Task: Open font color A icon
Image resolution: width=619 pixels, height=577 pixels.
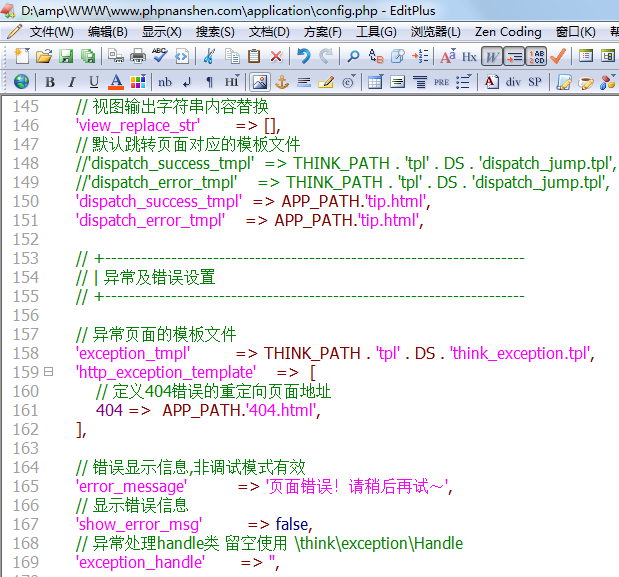Action: point(116,82)
